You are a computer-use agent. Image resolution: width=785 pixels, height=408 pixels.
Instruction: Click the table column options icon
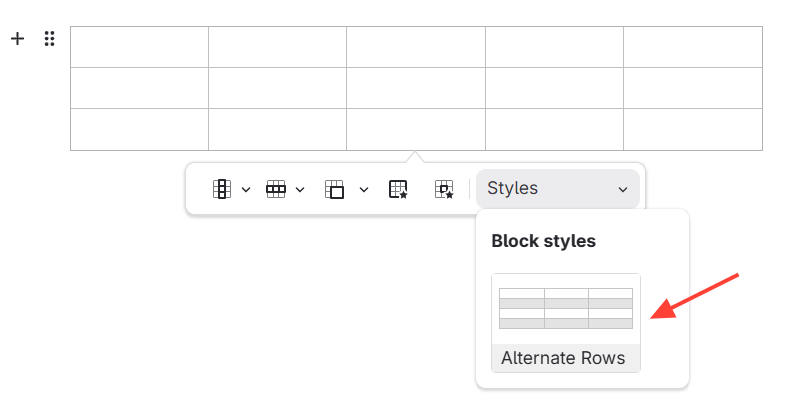click(222, 189)
